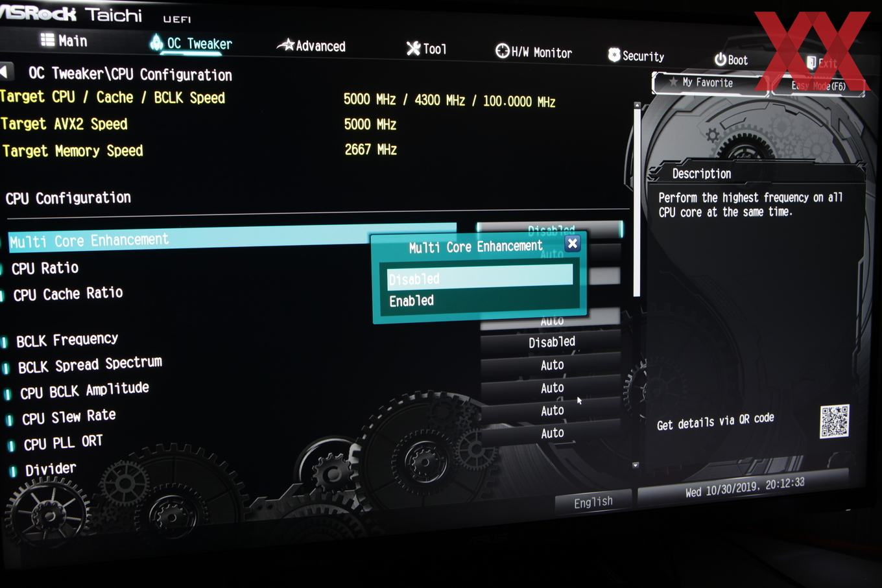Open the CPU BCLK Amplitude Auto dropdown
The image size is (882, 588).
pos(552,365)
